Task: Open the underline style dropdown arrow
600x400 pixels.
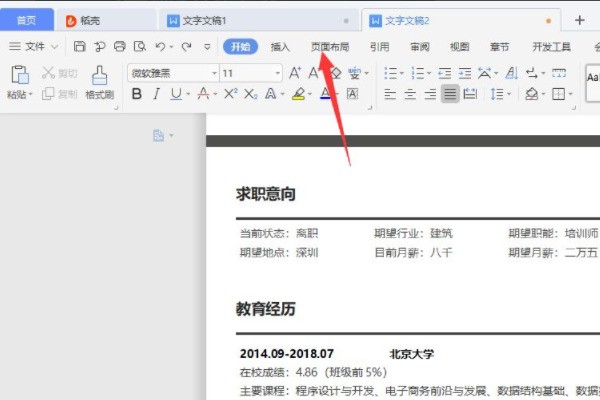Action: point(188,94)
